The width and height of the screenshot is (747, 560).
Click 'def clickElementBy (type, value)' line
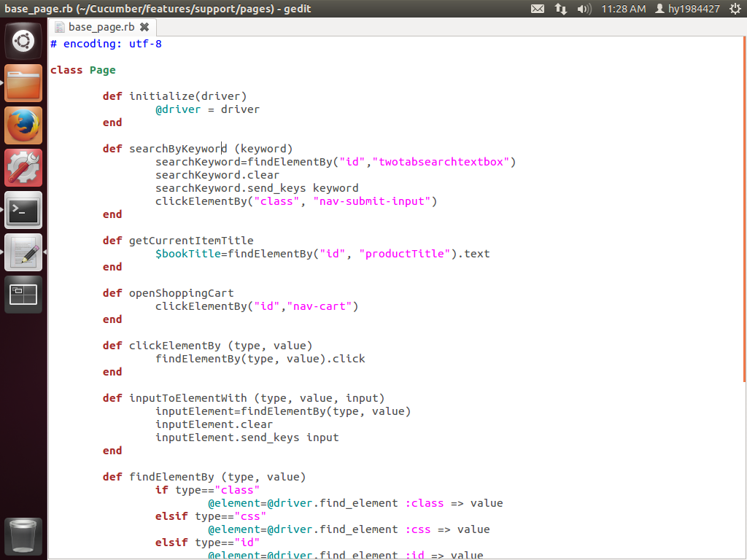207,346
